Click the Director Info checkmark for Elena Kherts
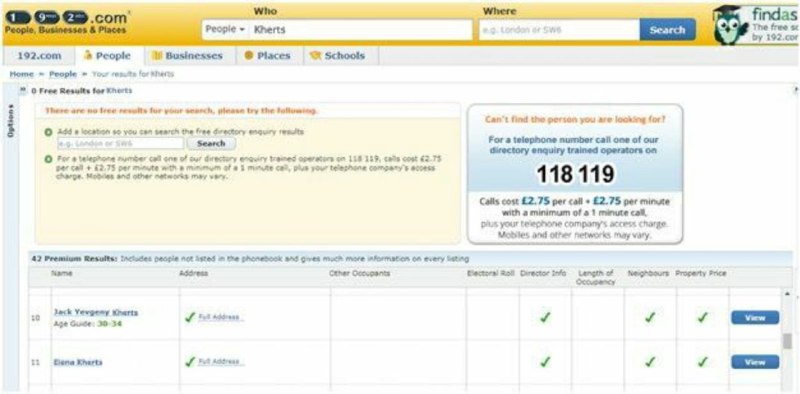The image size is (800, 394). (545, 362)
